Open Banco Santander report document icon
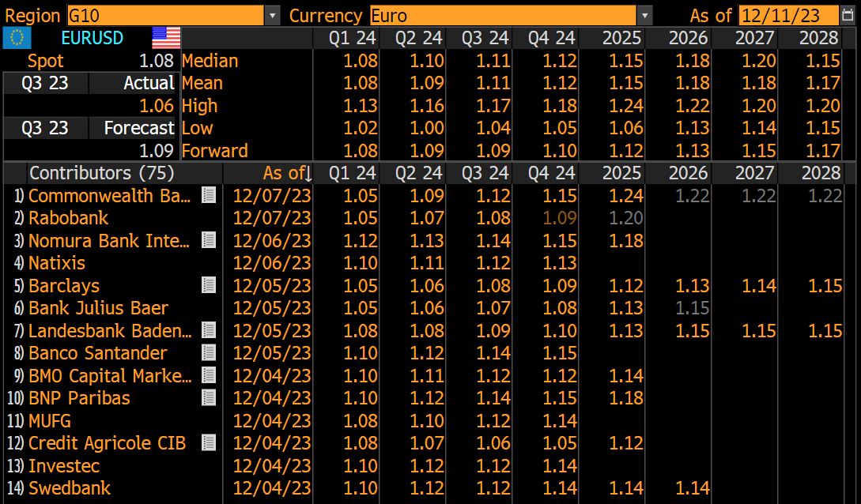Image resolution: width=861 pixels, height=504 pixels. [209, 352]
